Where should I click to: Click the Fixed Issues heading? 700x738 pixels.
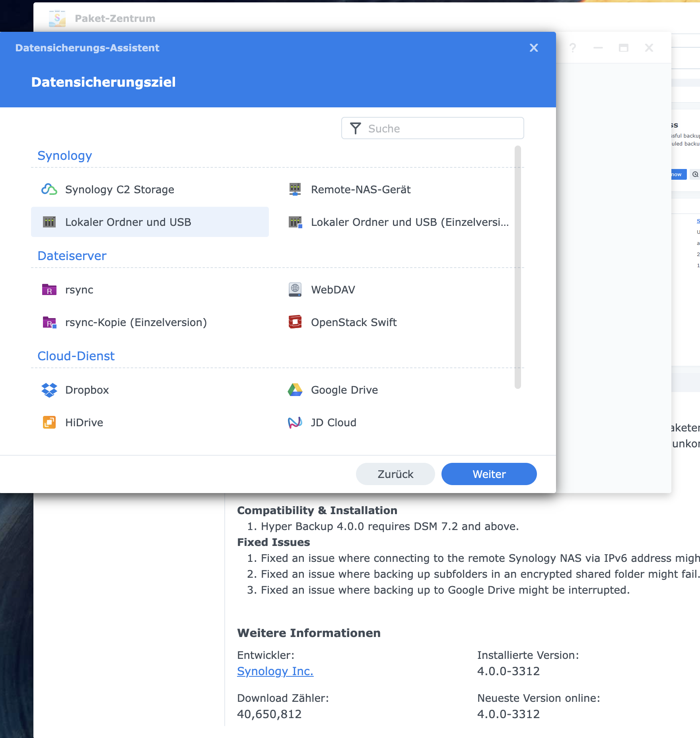click(273, 542)
